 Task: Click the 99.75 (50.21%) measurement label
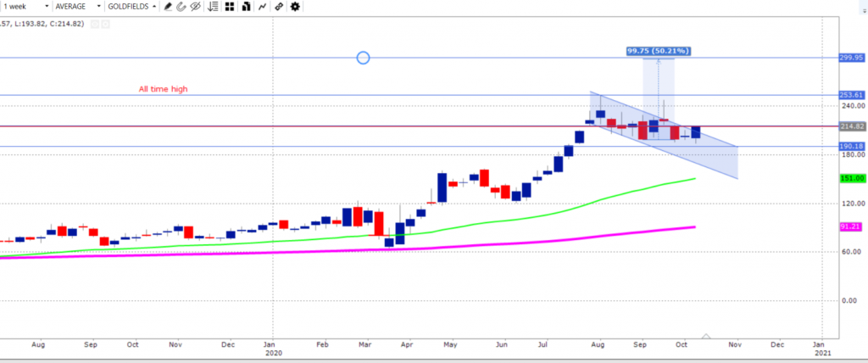658,51
